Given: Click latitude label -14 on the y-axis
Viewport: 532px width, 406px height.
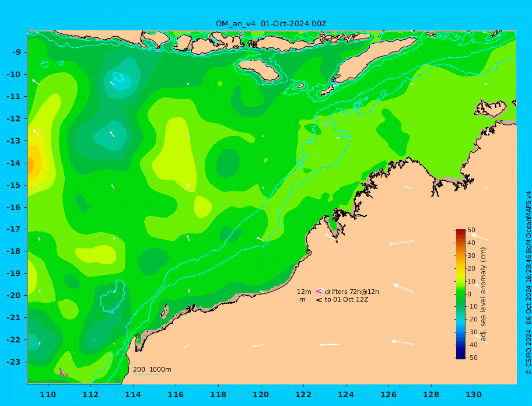Looking at the screenshot, I should [x=13, y=163].
